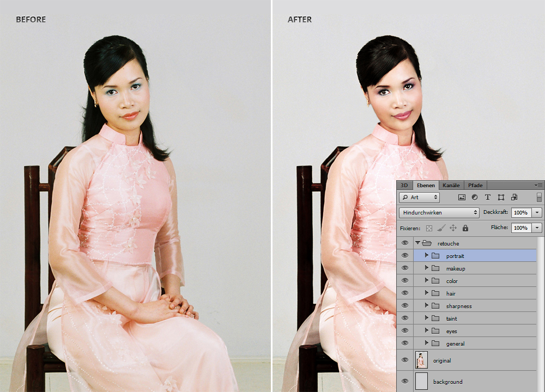Click the portrait group folder icon
545x392 pixels.
click(435, 255)
